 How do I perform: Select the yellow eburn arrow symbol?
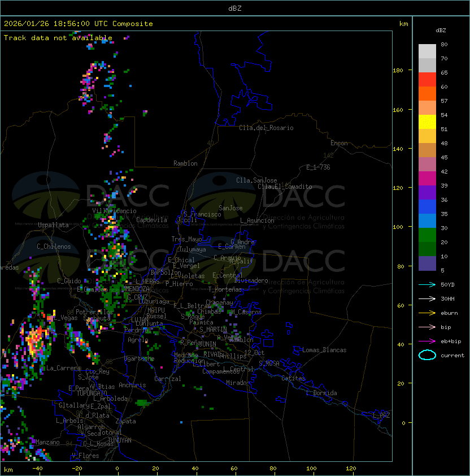[427, 313]
